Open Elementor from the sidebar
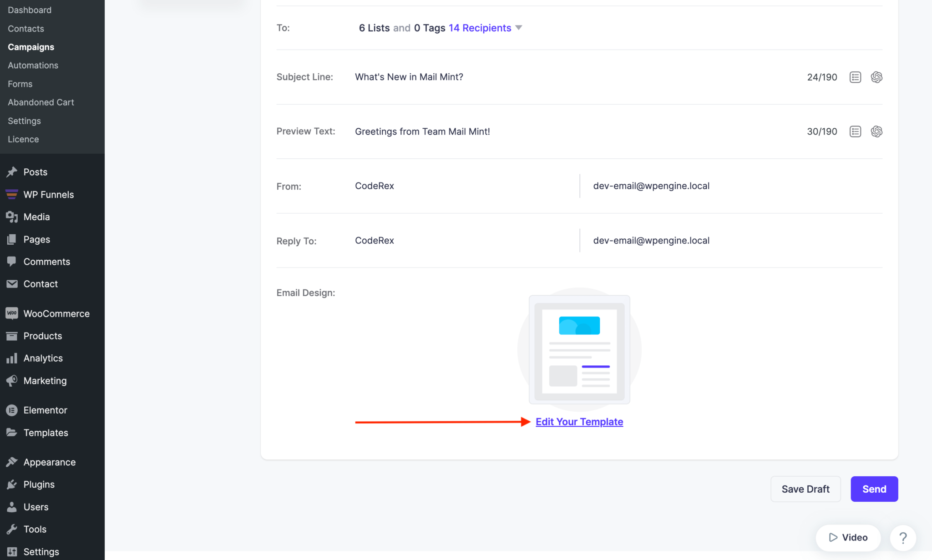The width and height of the screenshot is (932, 560). [46, 409]
